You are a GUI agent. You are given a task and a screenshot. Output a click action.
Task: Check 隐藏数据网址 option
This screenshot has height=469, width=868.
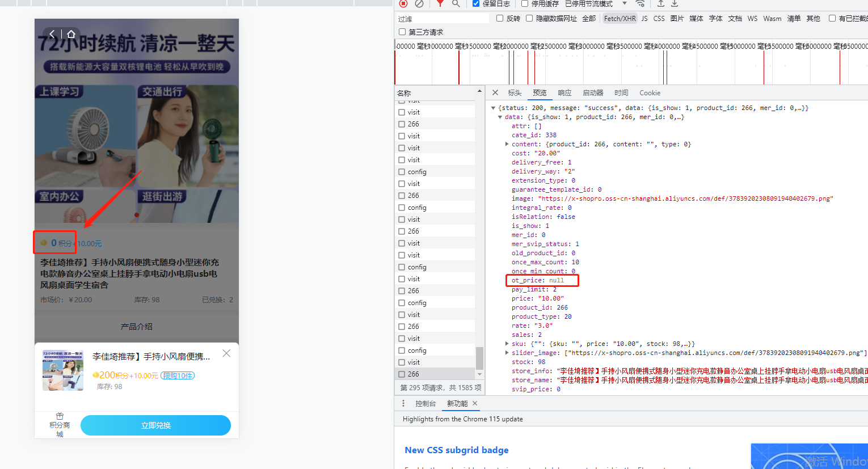[x=529, y=18]
